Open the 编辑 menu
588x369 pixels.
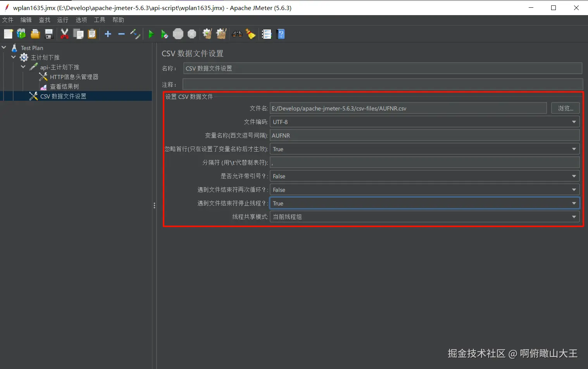tap(26, 20)
